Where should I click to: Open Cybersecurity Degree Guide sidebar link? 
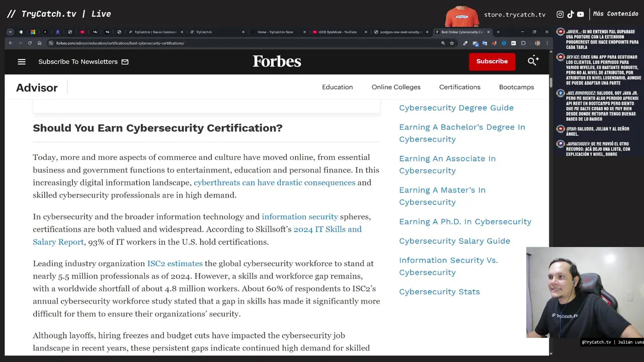[x=456, y=108]
